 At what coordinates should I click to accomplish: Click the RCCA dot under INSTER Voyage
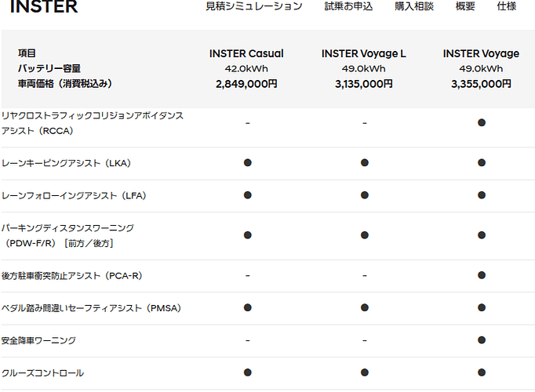pos(482,123)
